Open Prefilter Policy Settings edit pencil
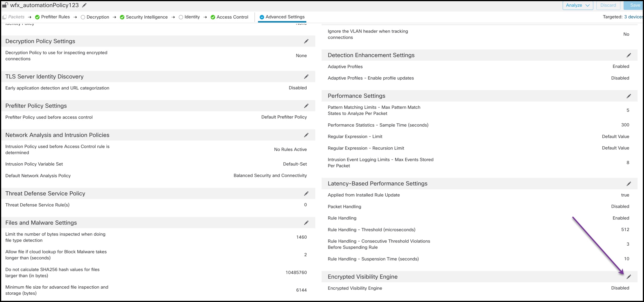This screenshot has height=302, width=644. (x=306, y=106)
